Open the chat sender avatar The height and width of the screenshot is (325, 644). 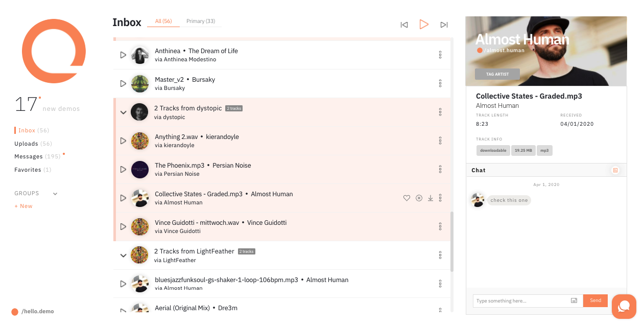tap(478, 200)
